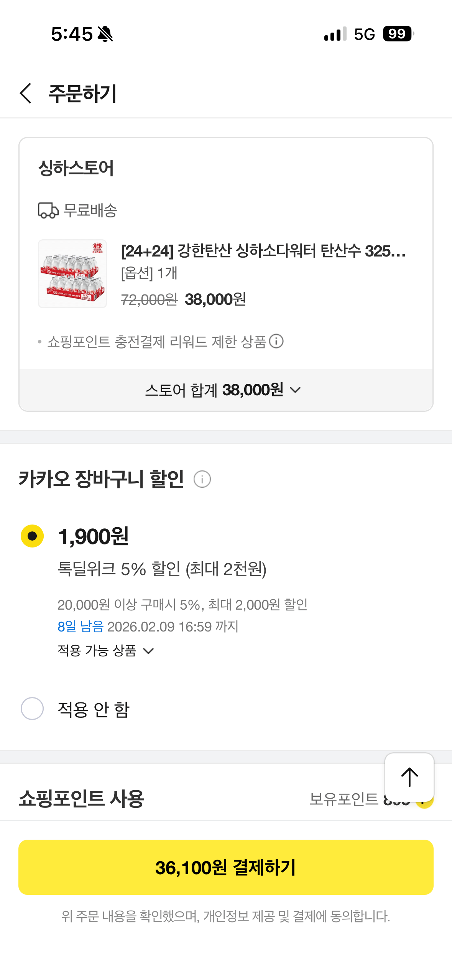
Task: Tap the battery indicator showing 99
Action: pos(398,34)
